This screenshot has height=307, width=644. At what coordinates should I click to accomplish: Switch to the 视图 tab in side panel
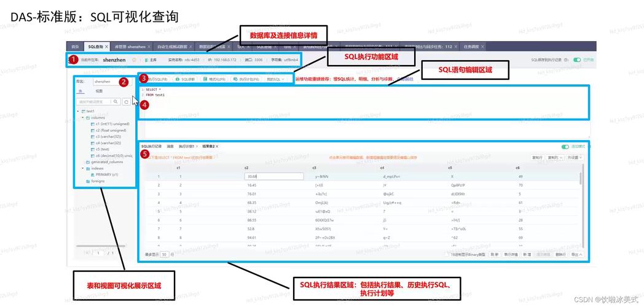coord(99,91)
